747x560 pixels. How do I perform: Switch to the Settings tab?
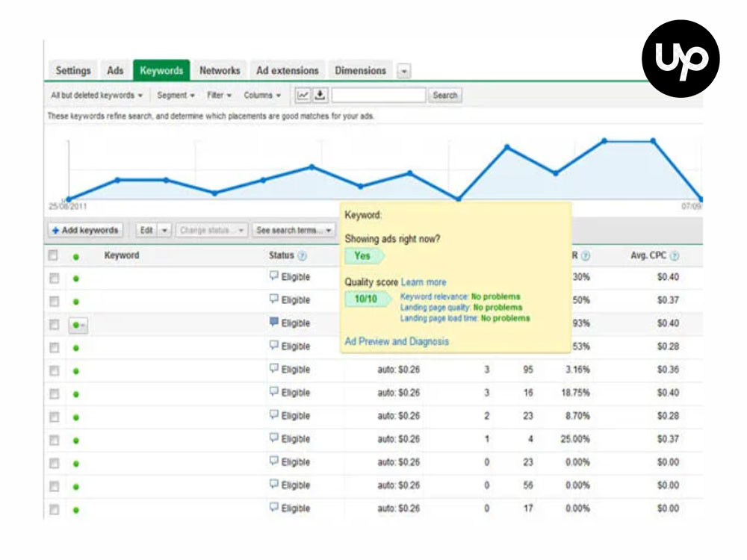(73, 70)
